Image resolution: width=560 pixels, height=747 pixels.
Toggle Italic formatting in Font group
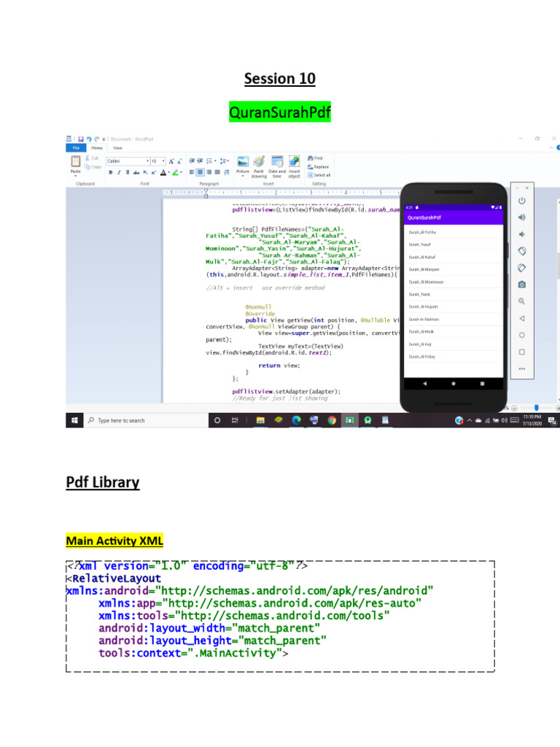pos(120,173)
